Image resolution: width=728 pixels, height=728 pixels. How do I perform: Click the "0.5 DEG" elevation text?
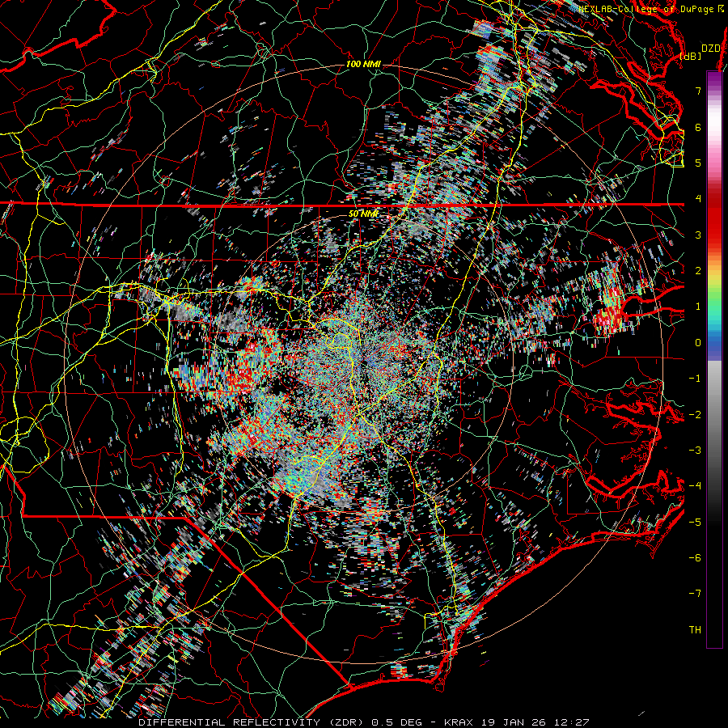(x=397, y=722)
